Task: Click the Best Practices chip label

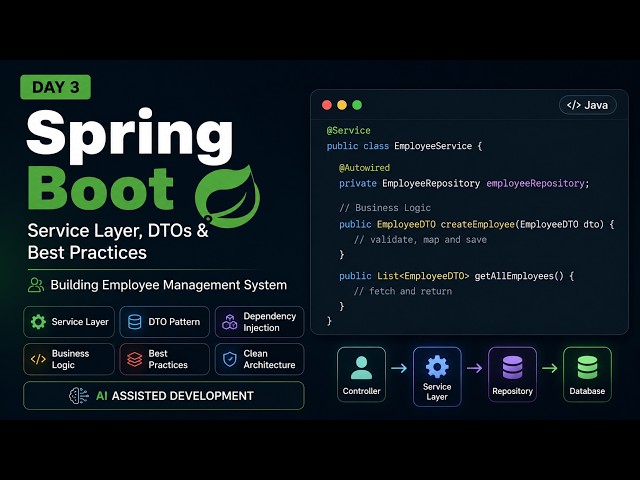Action: tap(168, 359)
